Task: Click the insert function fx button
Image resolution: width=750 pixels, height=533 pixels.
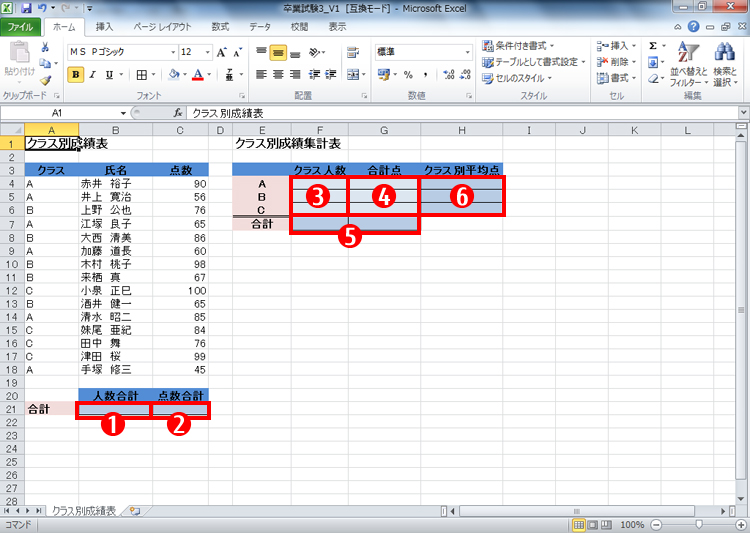Action: point(178,113)
